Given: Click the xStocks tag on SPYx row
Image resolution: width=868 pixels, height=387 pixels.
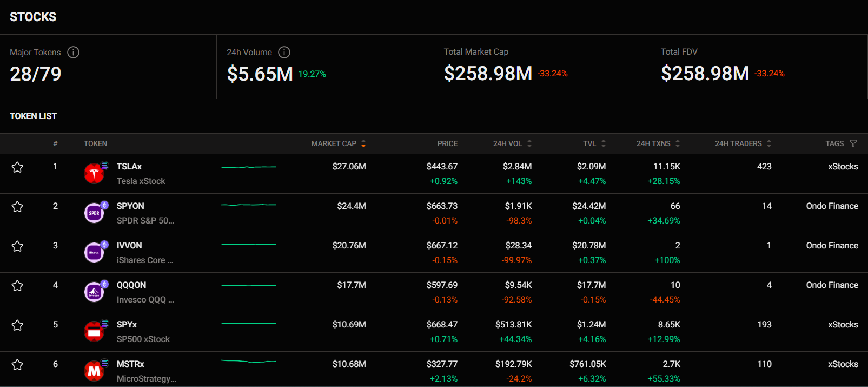Looking at the screenshot, I should (843, 325).
